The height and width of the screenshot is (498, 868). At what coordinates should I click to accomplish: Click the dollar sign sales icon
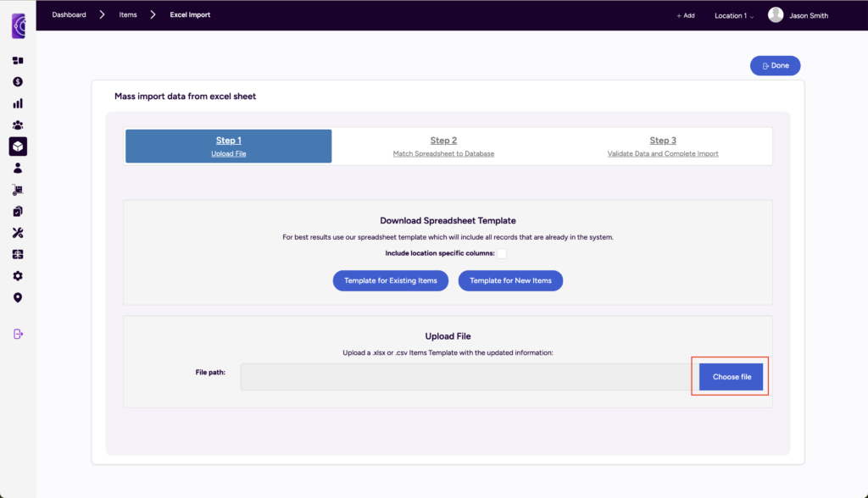coord(18,82)
